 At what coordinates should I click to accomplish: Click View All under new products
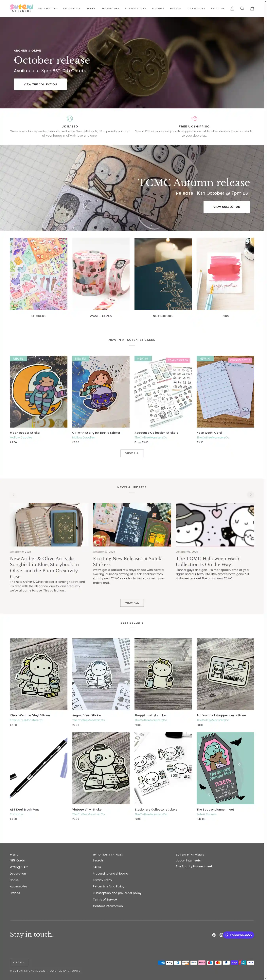point(132,453)
